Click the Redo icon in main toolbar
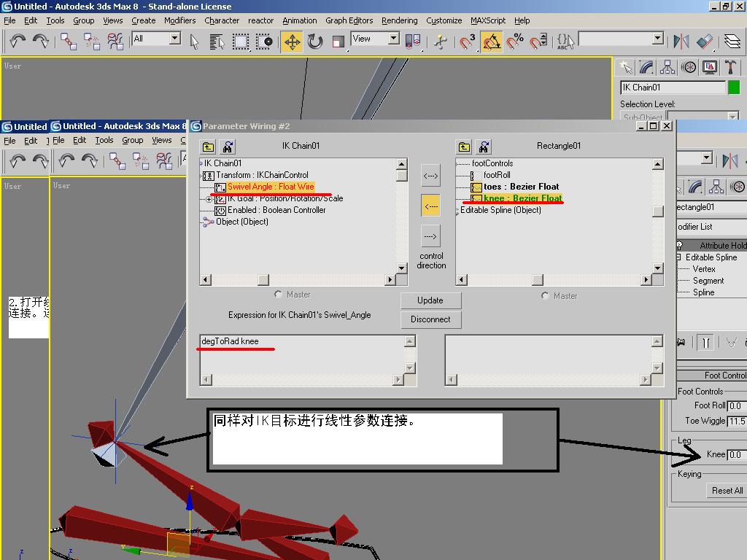 (x=41, y=41)
